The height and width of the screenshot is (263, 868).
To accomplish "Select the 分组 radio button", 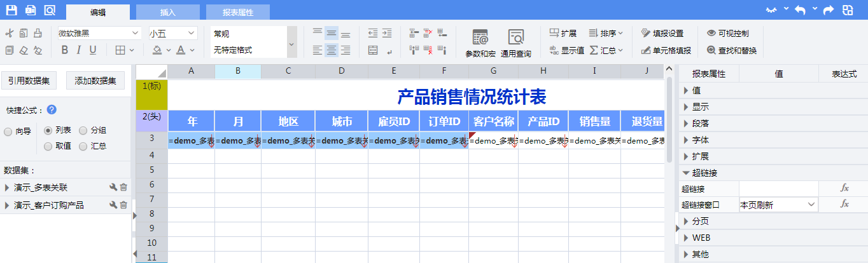I will [83, 130].
